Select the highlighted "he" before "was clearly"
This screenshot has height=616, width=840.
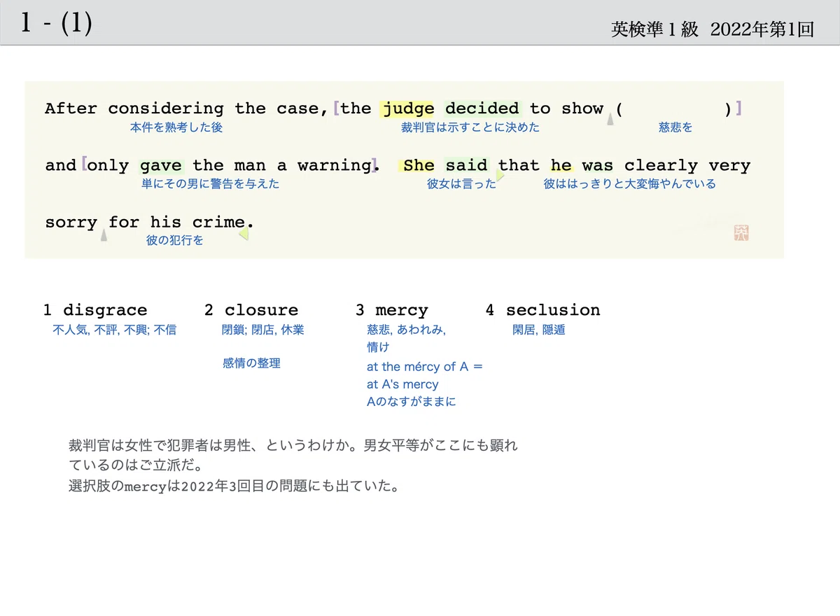click(561, 166)
